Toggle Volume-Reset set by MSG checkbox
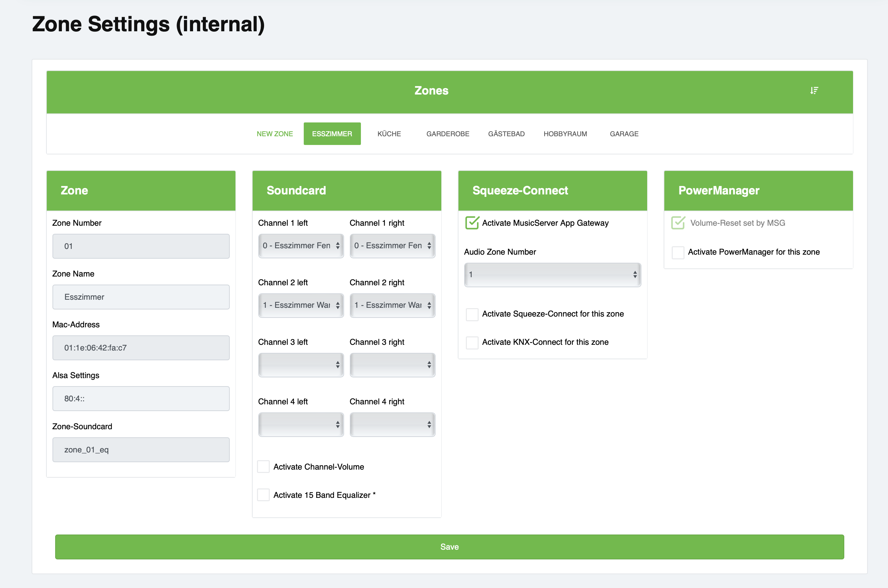The image size is (888, 588). [678, 223]
